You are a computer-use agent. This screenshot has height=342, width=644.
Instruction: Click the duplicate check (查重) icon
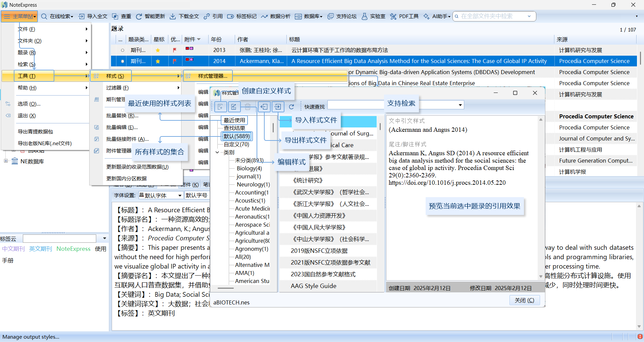coord(115,16)
